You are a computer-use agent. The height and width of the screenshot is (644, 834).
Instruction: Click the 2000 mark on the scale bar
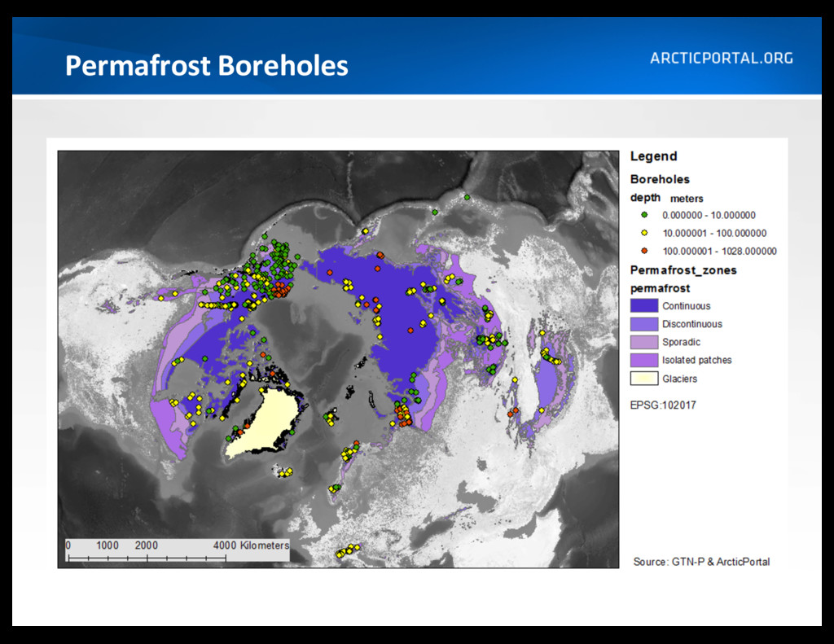point(146,545)
